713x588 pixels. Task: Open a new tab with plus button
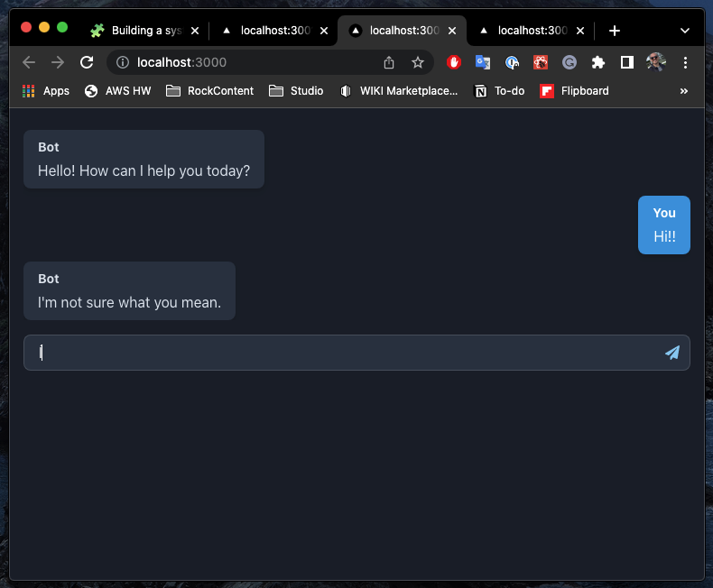pyautogui.click(x=615, y=31)
